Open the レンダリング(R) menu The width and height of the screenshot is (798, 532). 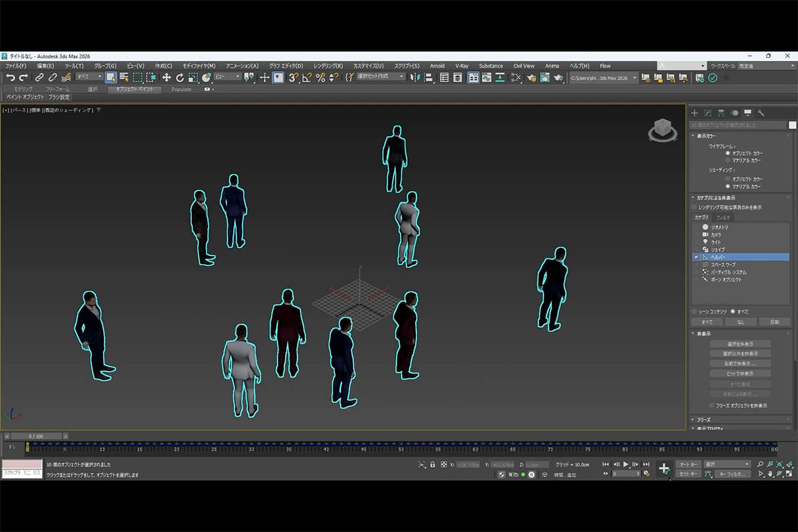tap(328, 66)
